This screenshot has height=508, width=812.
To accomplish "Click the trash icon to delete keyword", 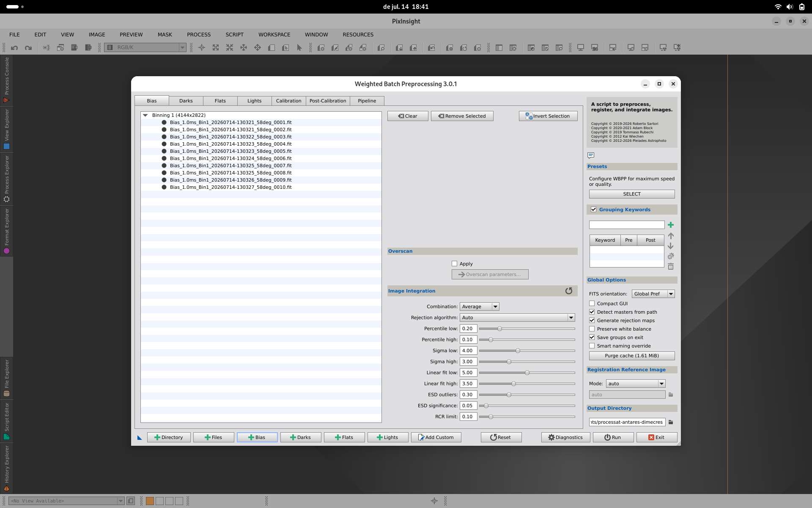I will 671,266.
